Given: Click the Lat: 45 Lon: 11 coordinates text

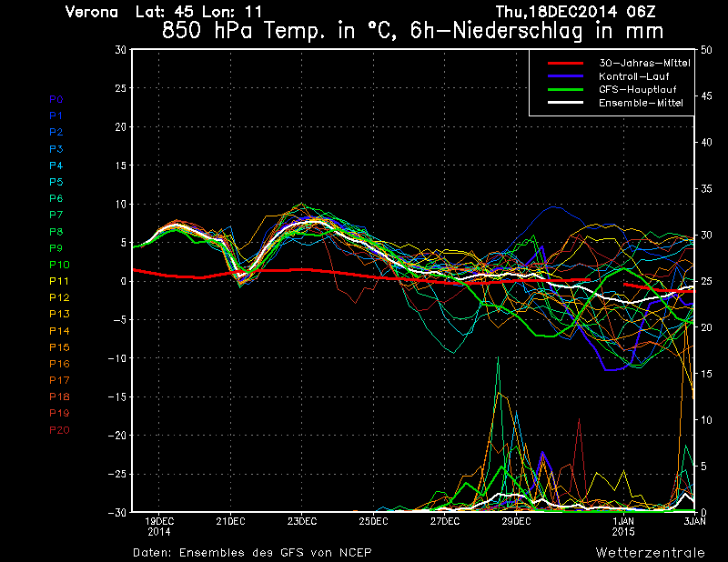Looking at the screenshot, I should (x=198, y=12).
